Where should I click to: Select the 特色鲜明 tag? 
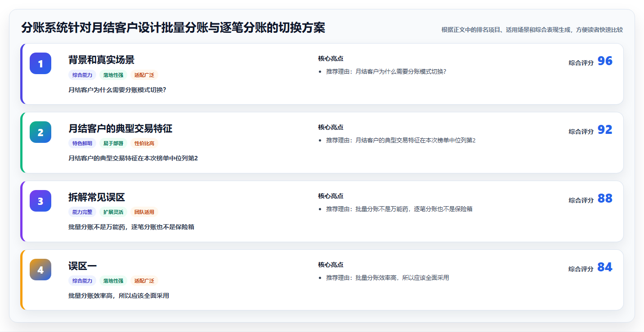(x=82, y=143)
